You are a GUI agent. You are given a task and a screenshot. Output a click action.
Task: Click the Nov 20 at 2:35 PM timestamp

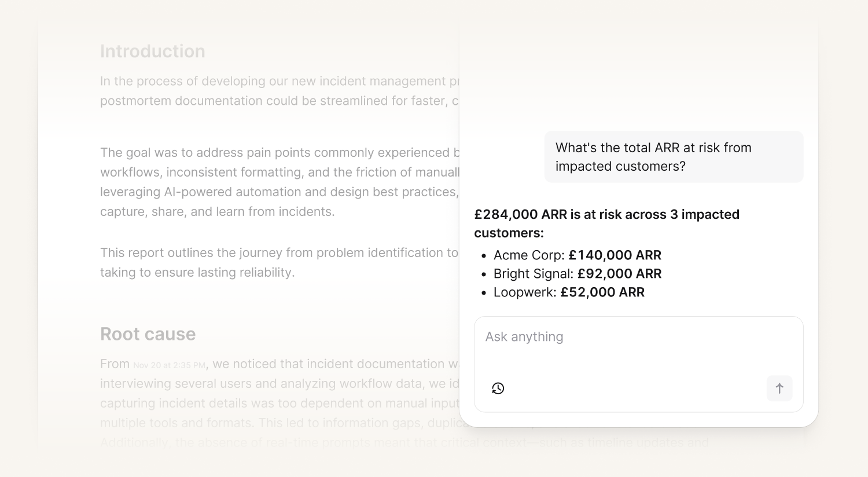pyautogui.click(x=169, y=365)
